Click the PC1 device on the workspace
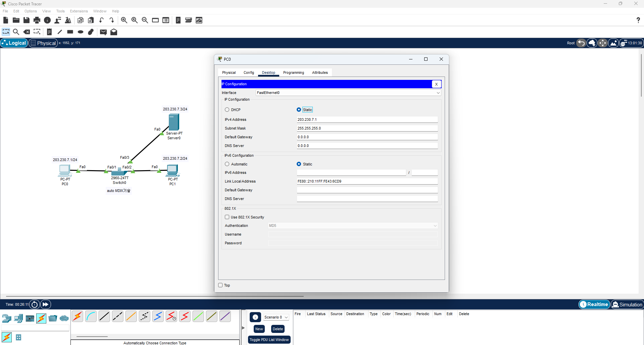The width and height of the screenshot is (644, 345). pyautogui.click(x=172, y=170)
